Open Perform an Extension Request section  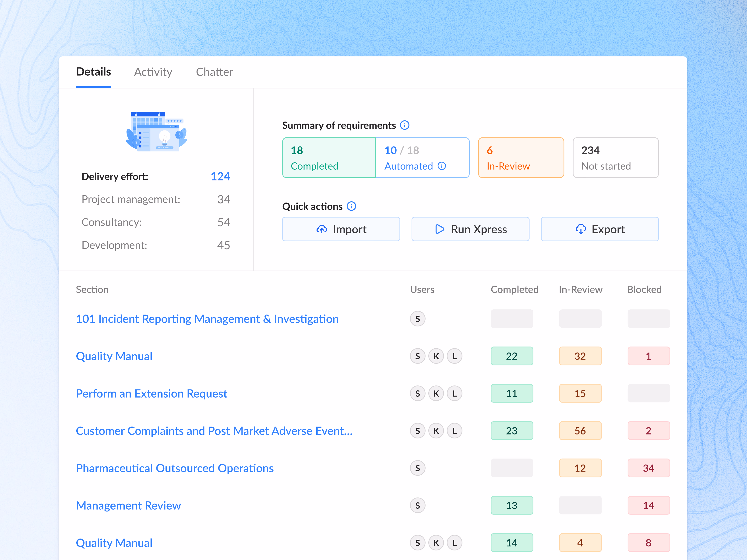click(x=152, y=394)
